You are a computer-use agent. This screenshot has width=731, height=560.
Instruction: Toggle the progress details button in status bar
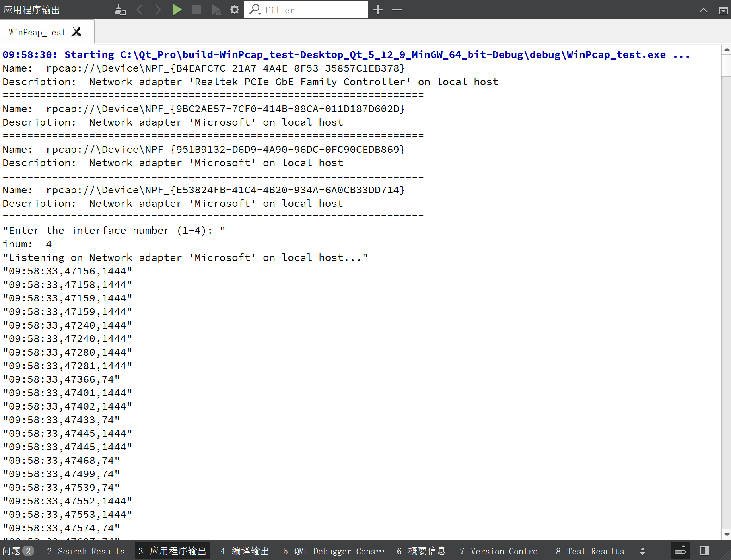click(x=680, y=550)
